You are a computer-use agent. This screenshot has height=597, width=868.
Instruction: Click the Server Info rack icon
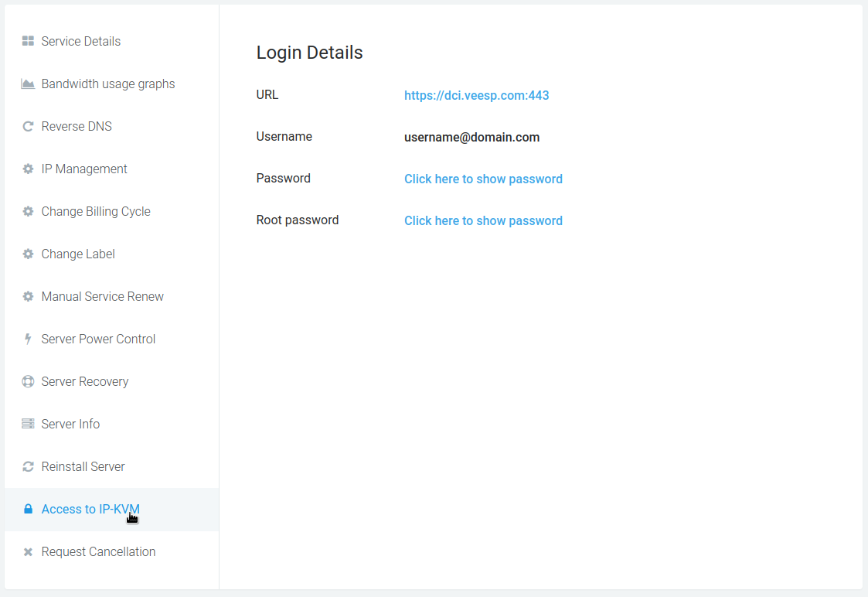[x=28, y=424]
